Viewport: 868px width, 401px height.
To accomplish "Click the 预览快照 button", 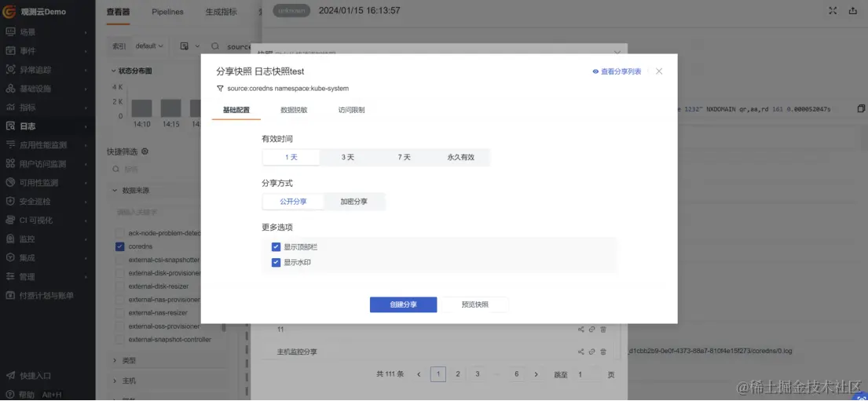I will click(x=475, y=304).
